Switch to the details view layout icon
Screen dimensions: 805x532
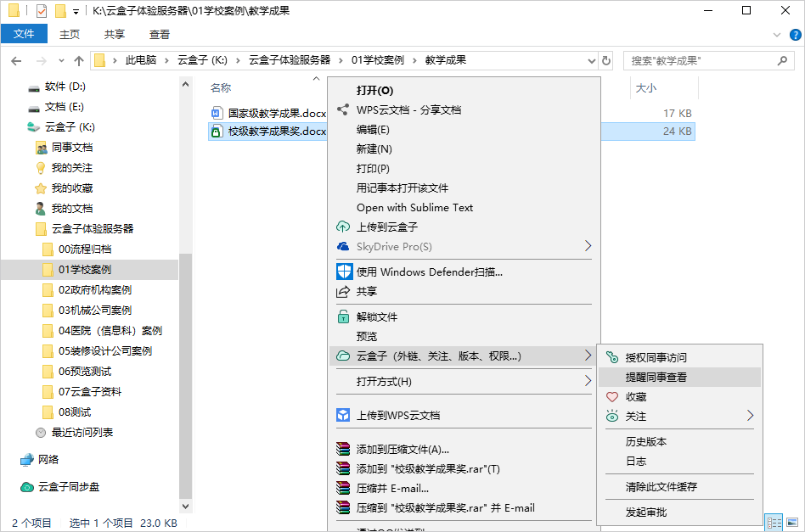point(774,523)
